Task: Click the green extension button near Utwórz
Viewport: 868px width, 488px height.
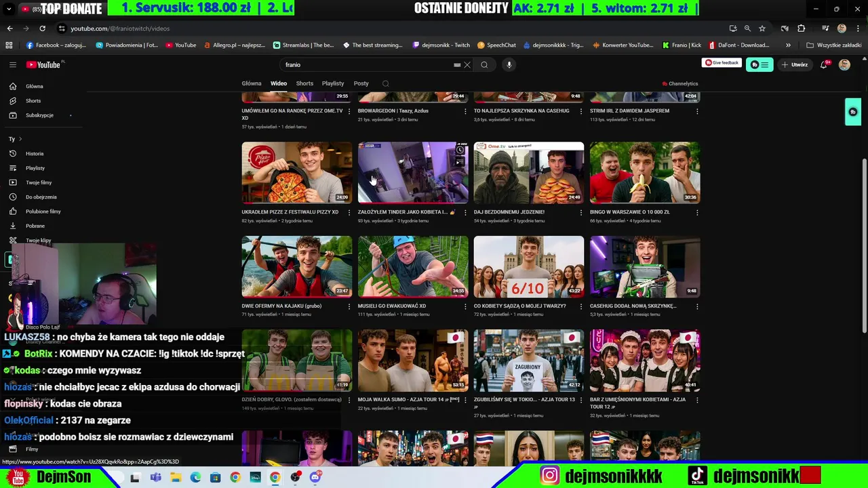Action: (759, 65)
